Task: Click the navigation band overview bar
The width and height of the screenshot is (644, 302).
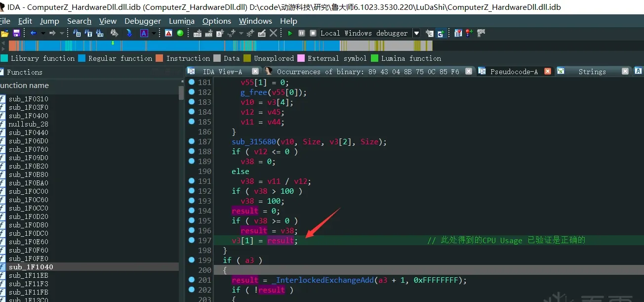Action: point(220,45)
